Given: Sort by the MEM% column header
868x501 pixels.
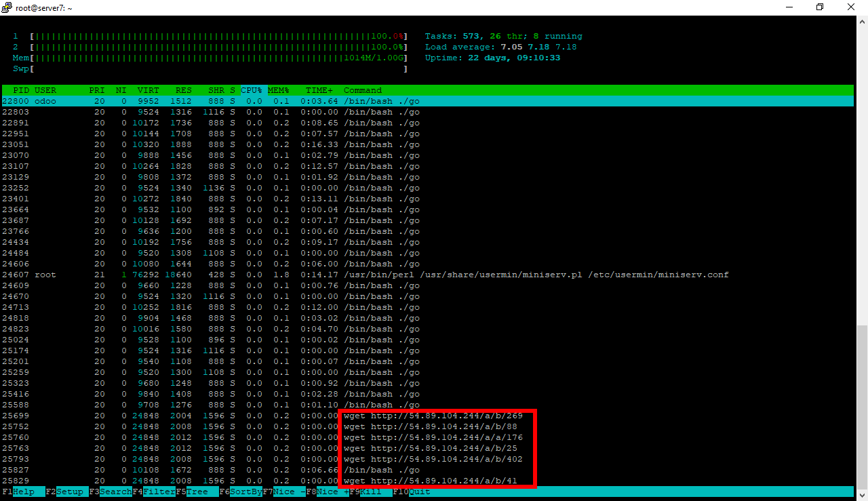Looking at the screenshot, I should (279, 90).
